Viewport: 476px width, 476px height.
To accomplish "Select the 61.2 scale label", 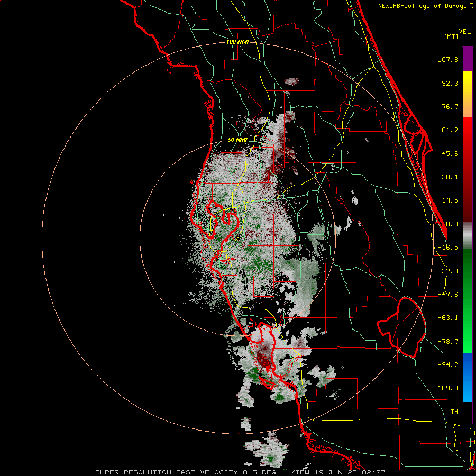I will pos(450,130).
